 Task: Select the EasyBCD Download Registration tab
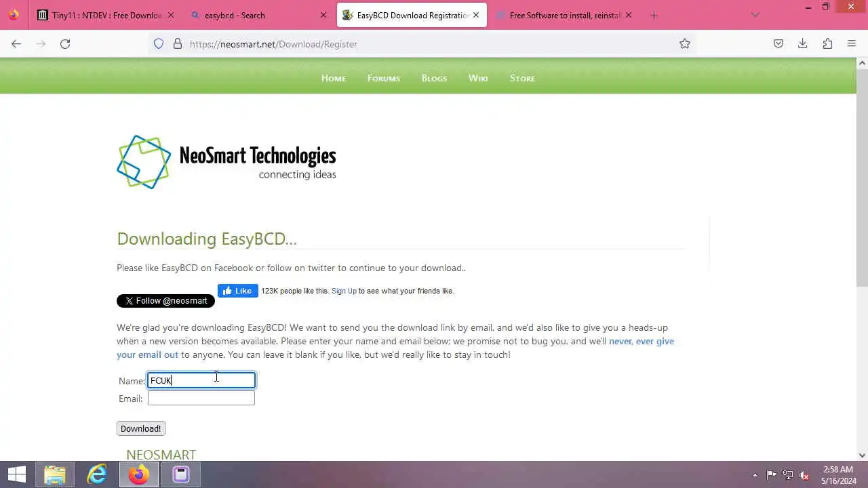click(x=411, y=15)
